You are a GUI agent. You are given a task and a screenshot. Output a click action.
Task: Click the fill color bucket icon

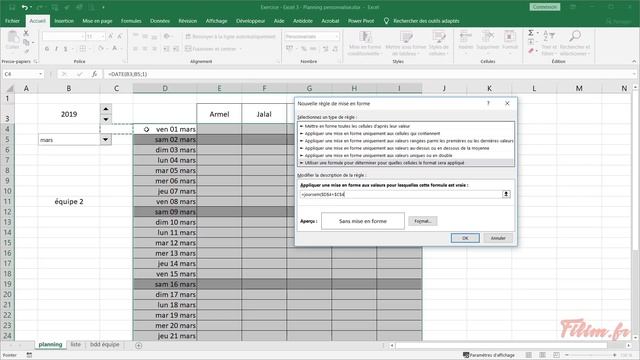point(100,49)
